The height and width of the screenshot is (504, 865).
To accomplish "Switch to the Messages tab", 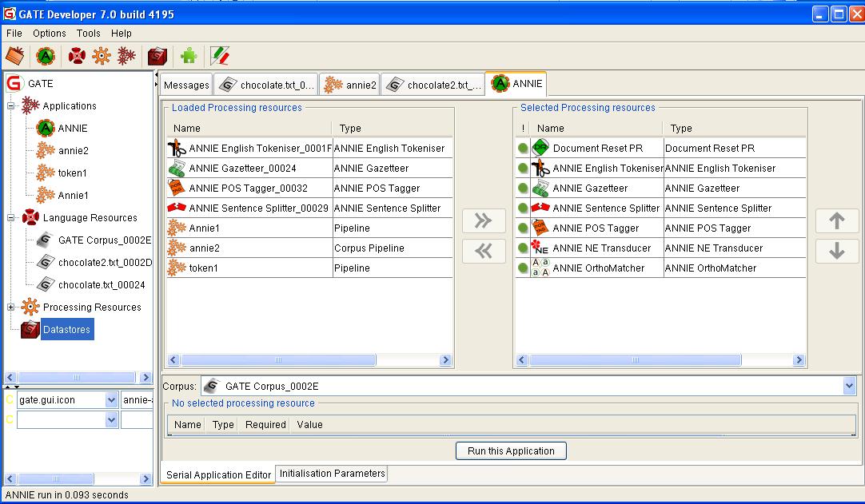I will tap(186, 85).
